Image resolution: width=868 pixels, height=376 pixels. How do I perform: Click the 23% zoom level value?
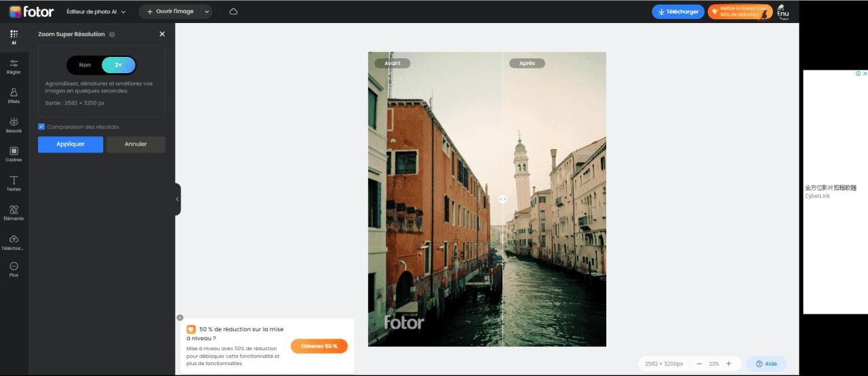point(714,364)
